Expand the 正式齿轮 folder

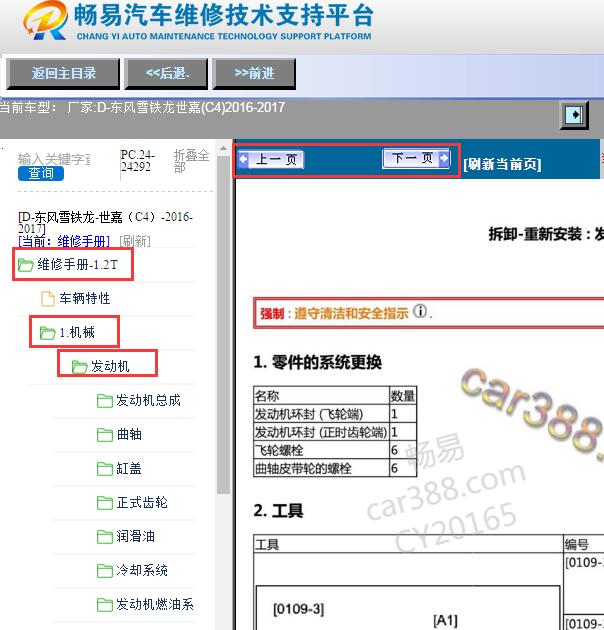(142, 502)
